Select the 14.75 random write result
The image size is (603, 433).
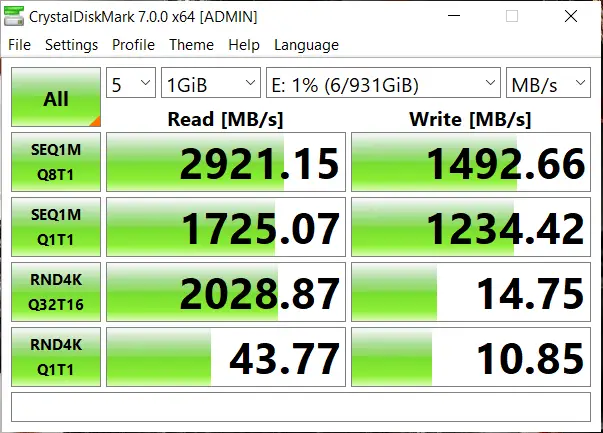point(471,292)
